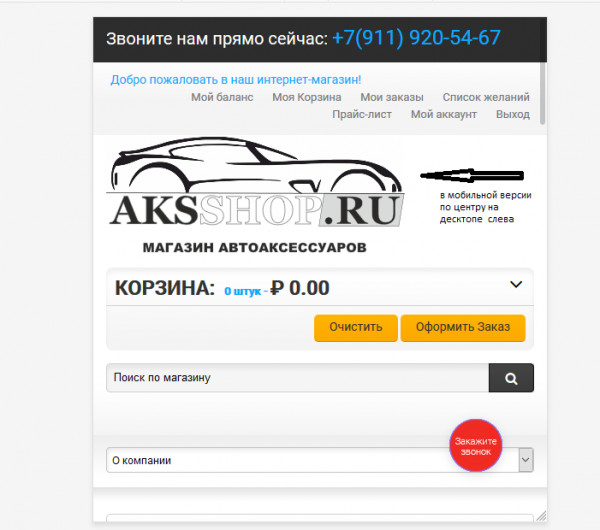
Task: Click the magnifier search button
Action: [x=511, y=378]
